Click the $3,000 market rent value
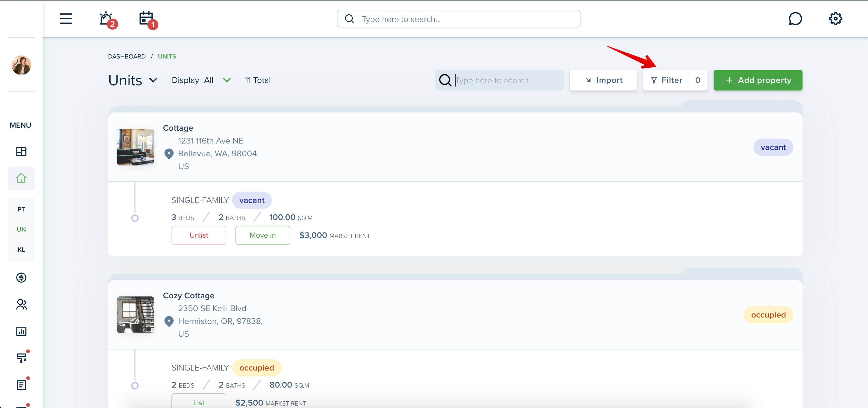 click(x=313, y=235)
